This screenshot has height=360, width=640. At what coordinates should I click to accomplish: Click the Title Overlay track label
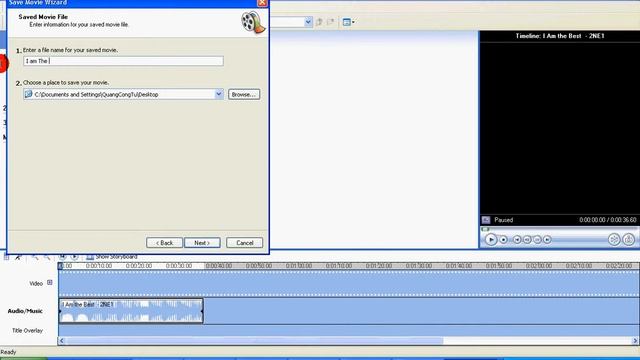click(27, 331)
